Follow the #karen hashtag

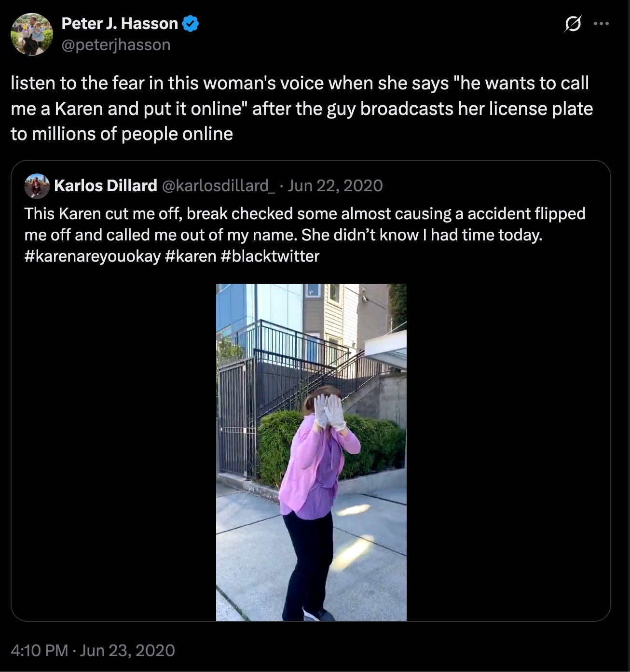[191, 256]
